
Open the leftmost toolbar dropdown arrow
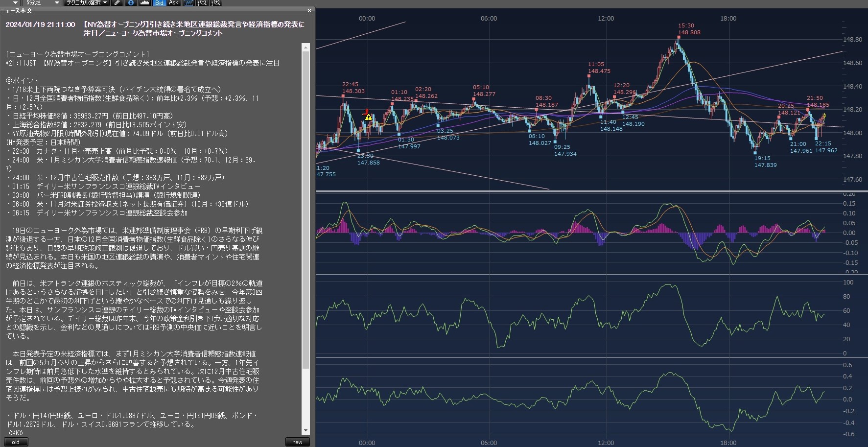(x=16, y=2)
